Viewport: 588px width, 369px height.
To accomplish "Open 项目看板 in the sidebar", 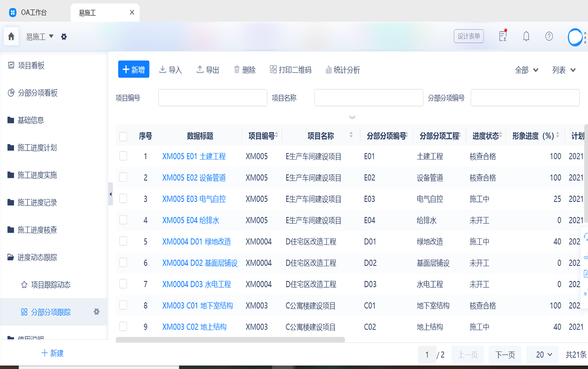I will pyautogui.click(x=27, y=65).
